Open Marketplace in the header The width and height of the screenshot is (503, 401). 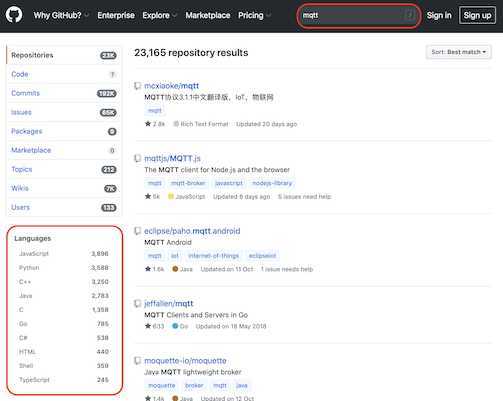(x=208, y=15)
